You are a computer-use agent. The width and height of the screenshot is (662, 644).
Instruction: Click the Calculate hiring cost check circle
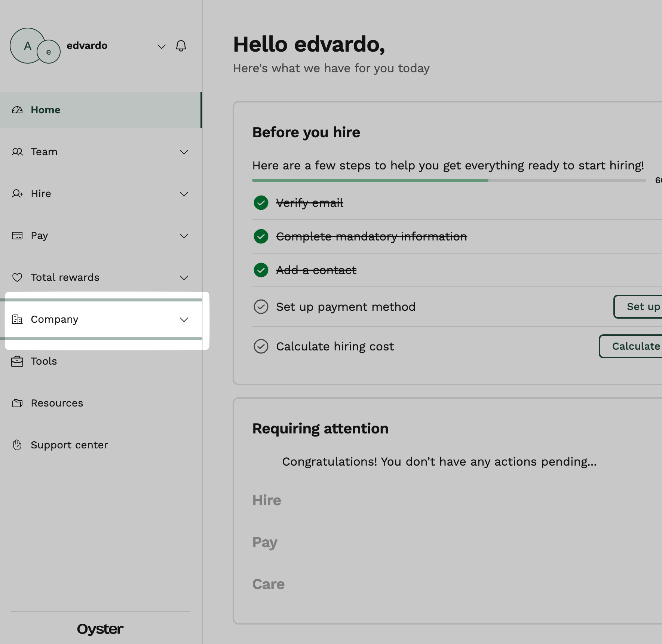click(261, 346)
